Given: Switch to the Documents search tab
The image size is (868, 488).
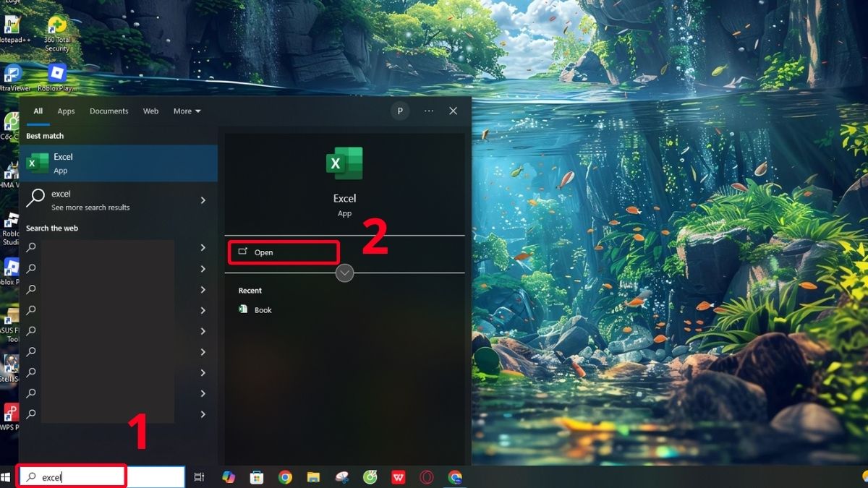Looking at the screenshot, I should pos(109,111).
